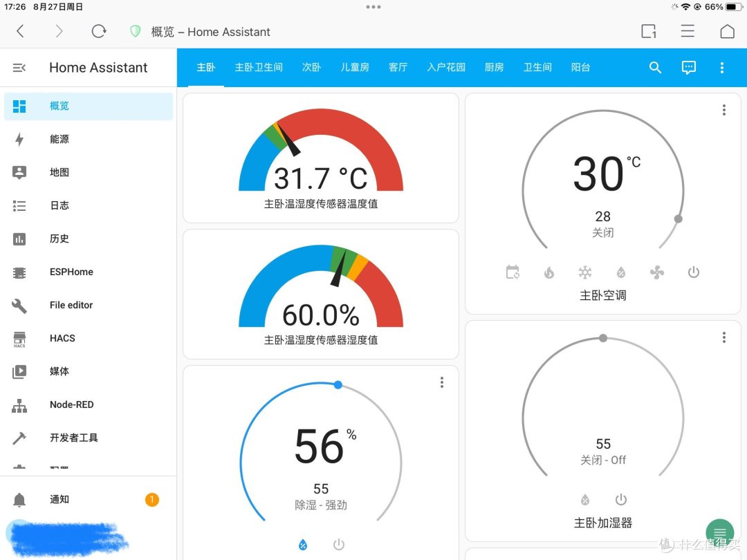Select dry mode droplet icon on 主卧空调

(x=621, y=272)
